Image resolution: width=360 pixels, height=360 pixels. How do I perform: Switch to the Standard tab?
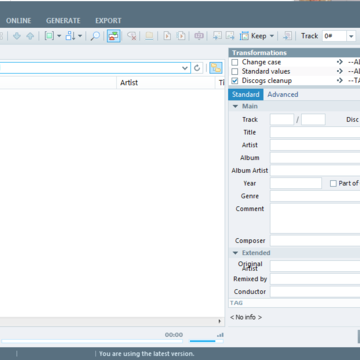click(x=246, y=94)
